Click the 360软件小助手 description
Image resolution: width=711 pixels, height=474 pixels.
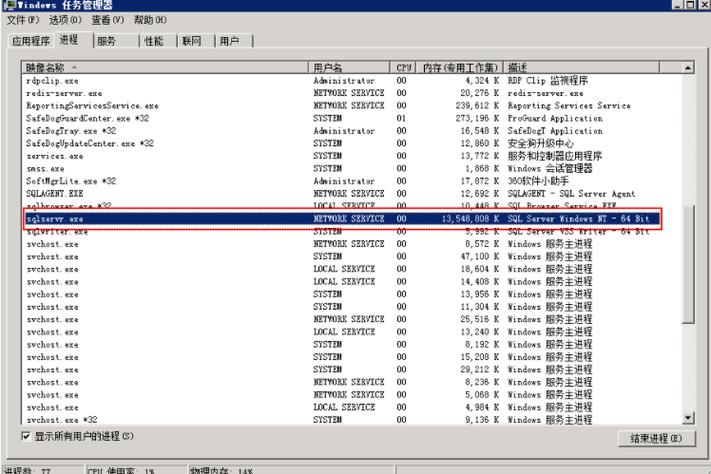tap(538, 181)
